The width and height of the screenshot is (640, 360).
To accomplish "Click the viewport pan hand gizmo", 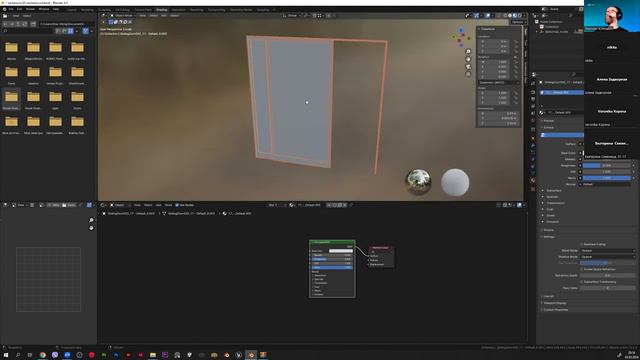I will tap(468, 59).
